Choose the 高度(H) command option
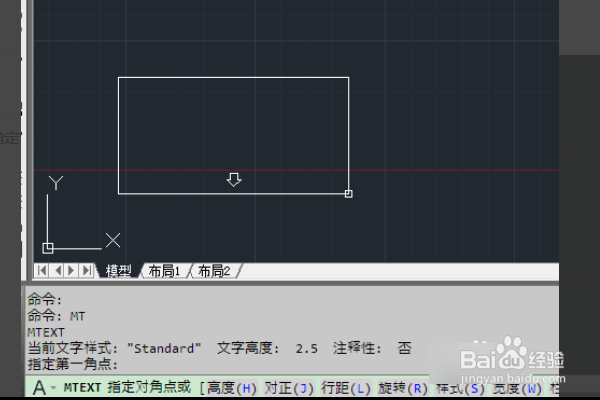600x400 pixels. pyautogui.click(x=232, y=388)
